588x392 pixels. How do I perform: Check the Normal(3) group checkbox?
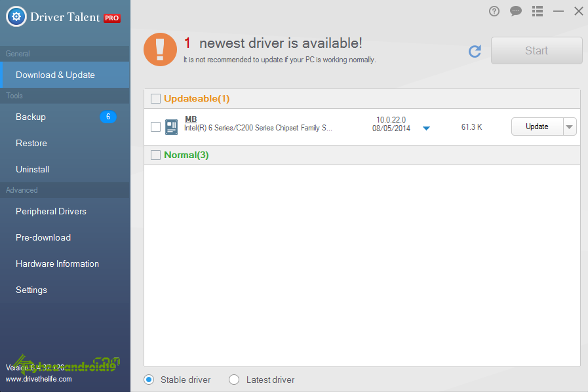pos(155,153)
